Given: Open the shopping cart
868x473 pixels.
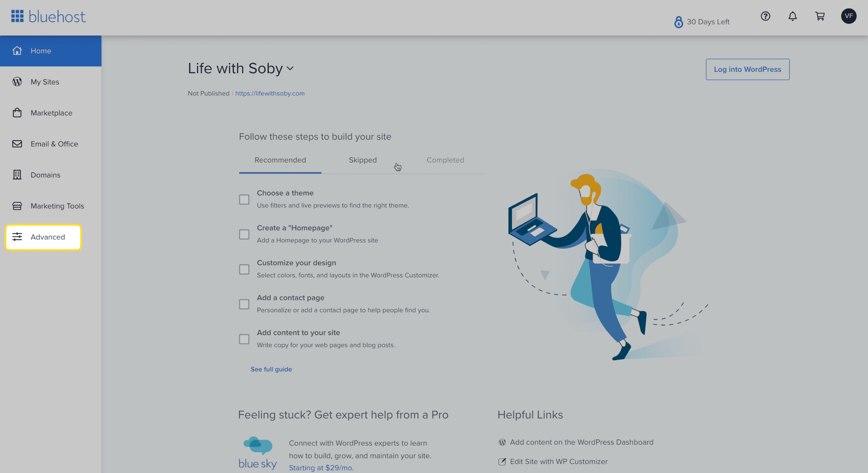Looking at the screenshot, I should [x=820, y=16].
